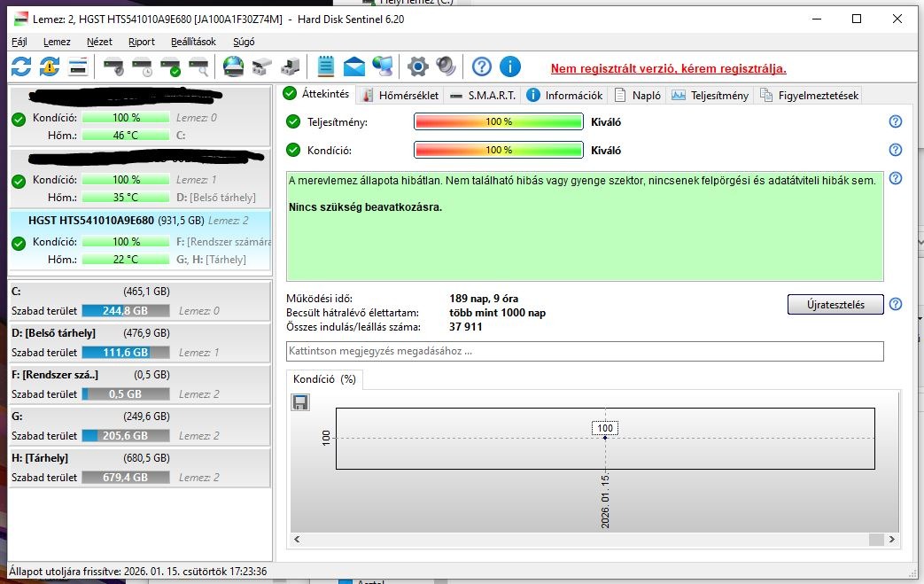The image size is (924, 584).
Task: Open the Lemez menu
Action: click(57, 42)
